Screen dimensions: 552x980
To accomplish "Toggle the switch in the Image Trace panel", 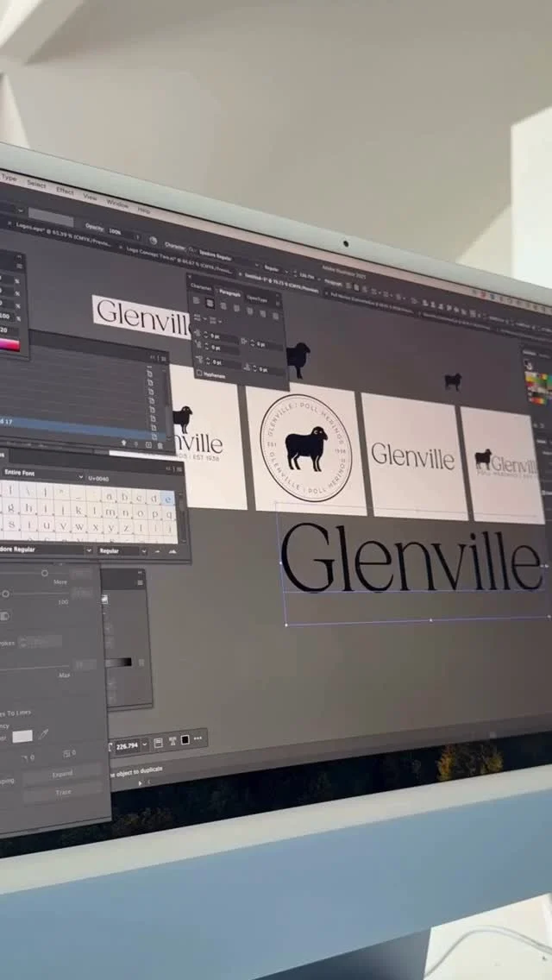I will click(x=4, y=616).
